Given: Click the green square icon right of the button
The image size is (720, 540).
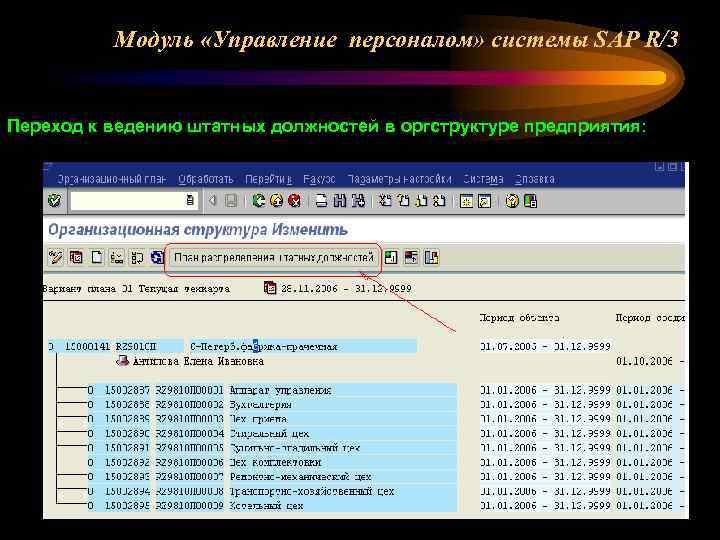Looking at the screenshot, I should [x=391, y=257].
